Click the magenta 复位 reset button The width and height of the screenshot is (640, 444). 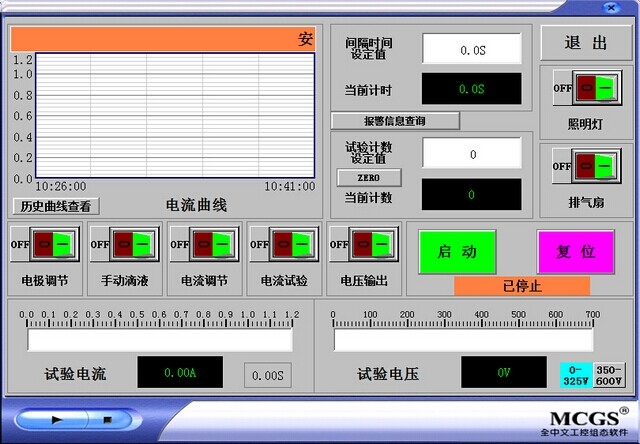point(576,252)
